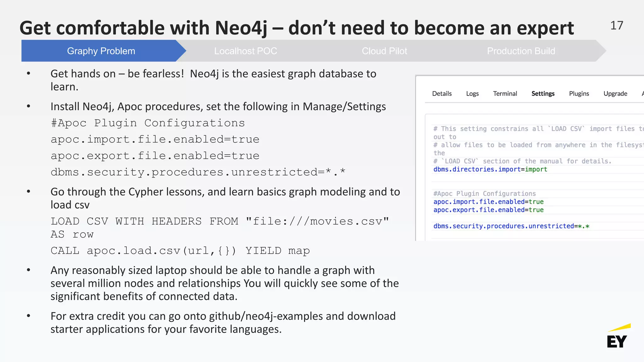
Task: Switch to the Logs tab
Action: pyautogui.click(x=472, y=94)
